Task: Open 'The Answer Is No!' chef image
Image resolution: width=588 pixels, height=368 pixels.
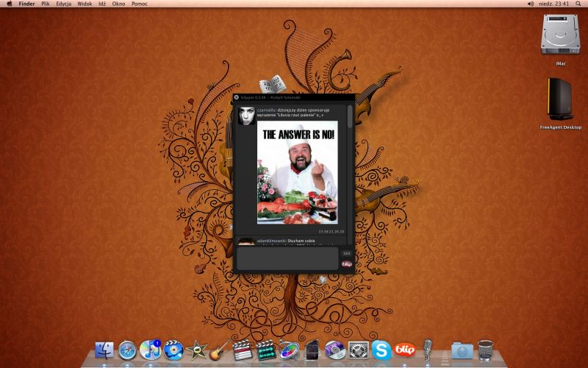Action: (x=298, y=172)
